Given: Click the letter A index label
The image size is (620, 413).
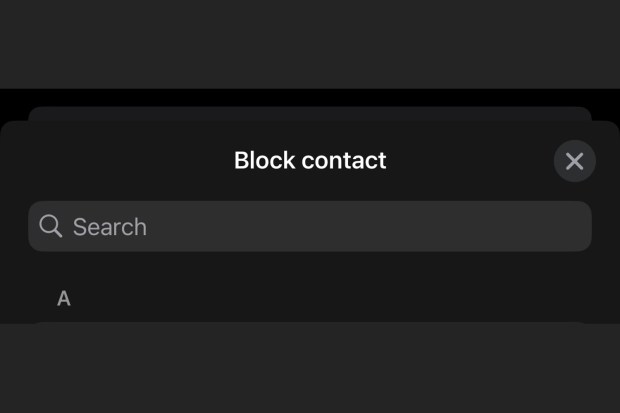Looking at the screenshot, I should click(x=64, y=298).
